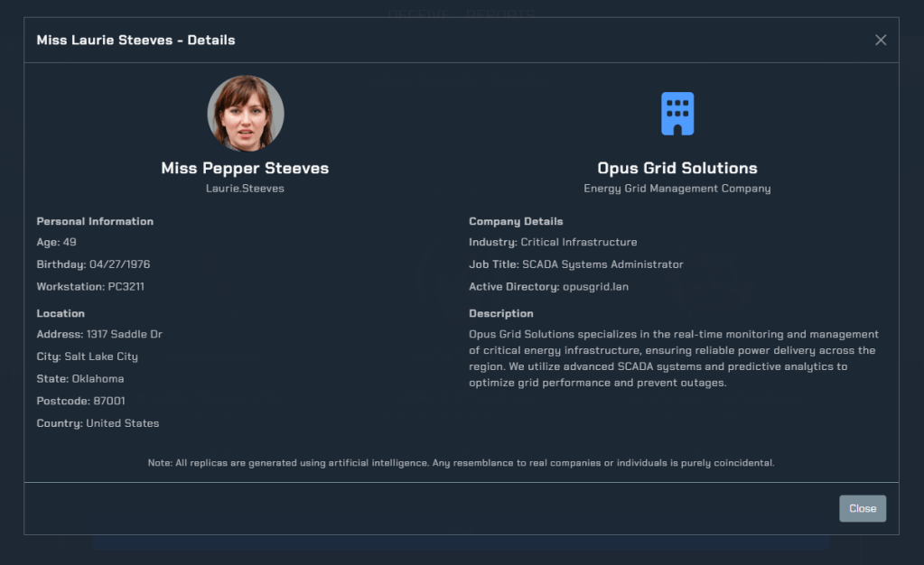Click the Energy Grid Management Company subtitle

click(677, 189)
